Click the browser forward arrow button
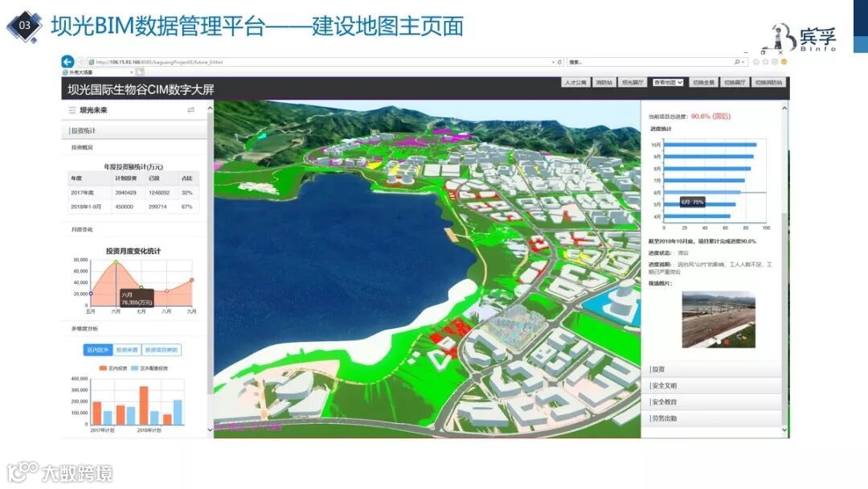 pyautogui.click(x=80, y=62)
